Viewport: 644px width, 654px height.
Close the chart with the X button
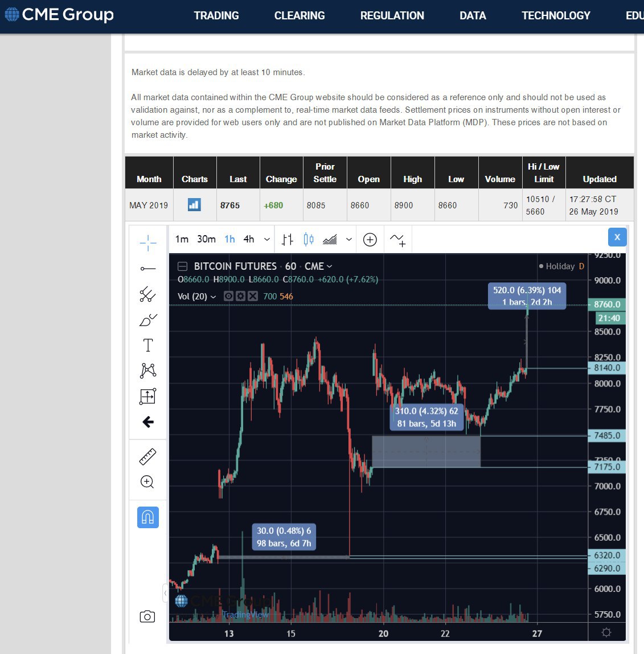click(x=617, y=237)
